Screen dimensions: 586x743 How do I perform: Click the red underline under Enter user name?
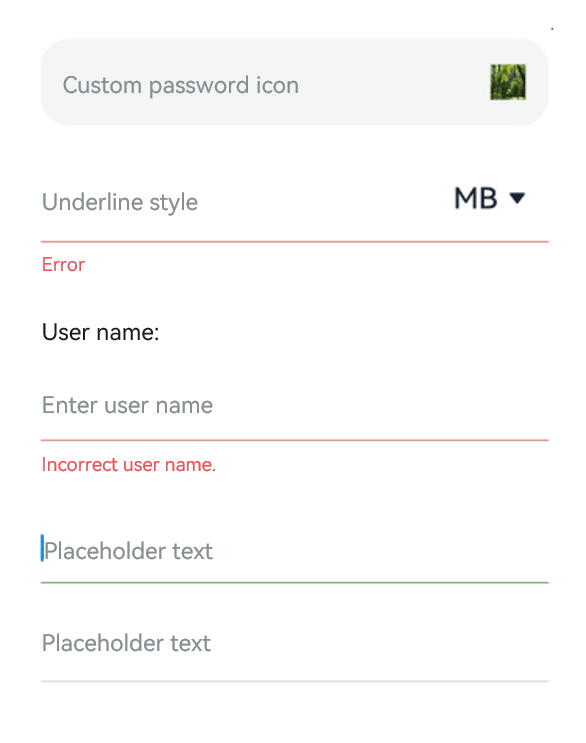[x=295, y=440]
